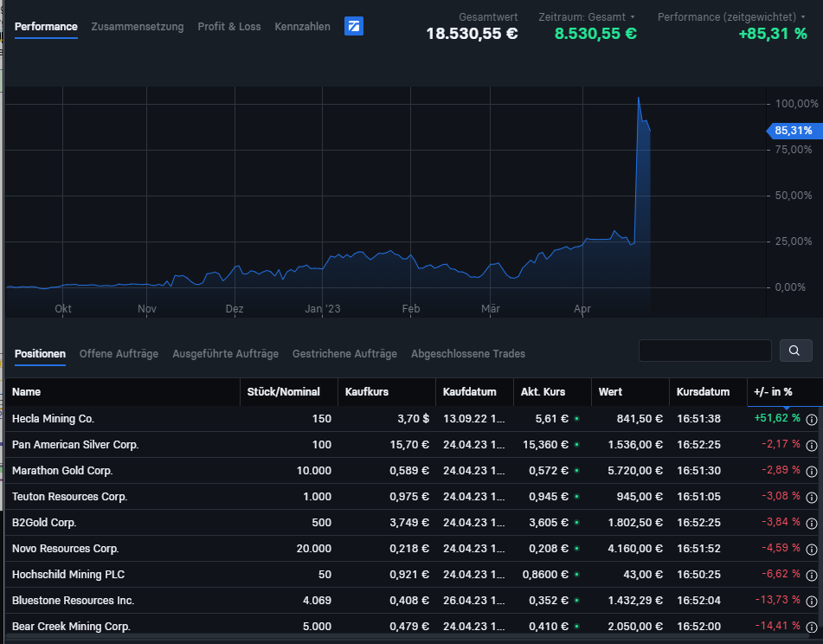This screenshot has height=644, width=823.
Task: Switch to the Performance tab
Action: tap(46, 27)
